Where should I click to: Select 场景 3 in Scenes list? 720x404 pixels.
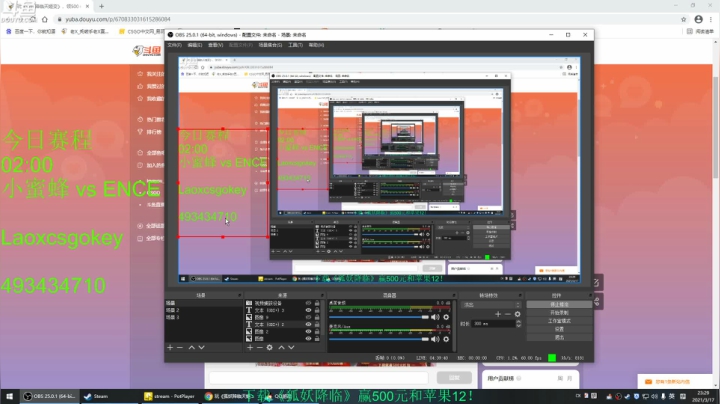click(x=203, y=317)
